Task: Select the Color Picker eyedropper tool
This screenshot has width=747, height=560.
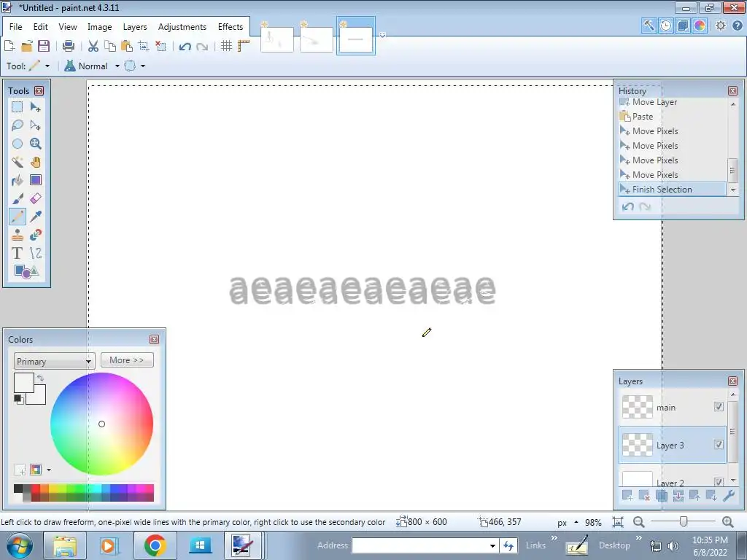Action: click(36, 217)
